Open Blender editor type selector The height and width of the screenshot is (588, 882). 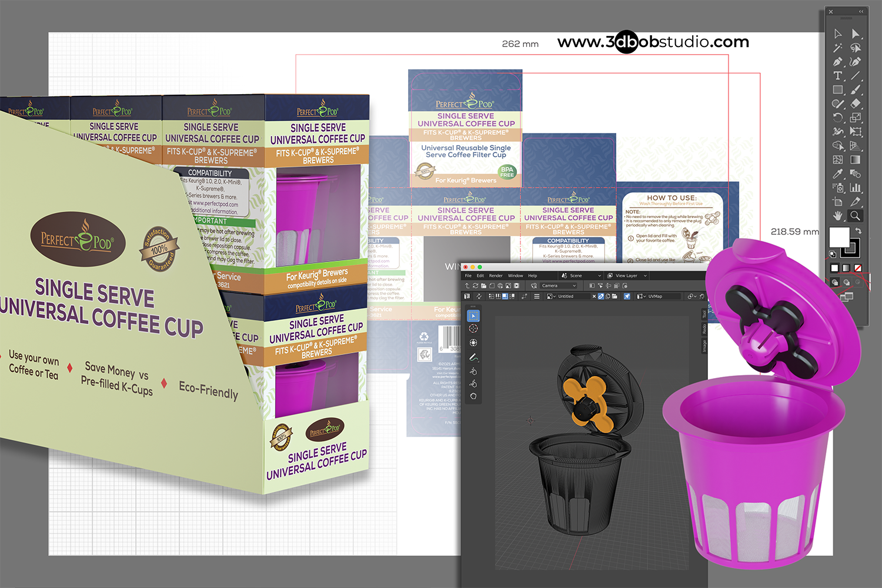(x=467, y=296)
